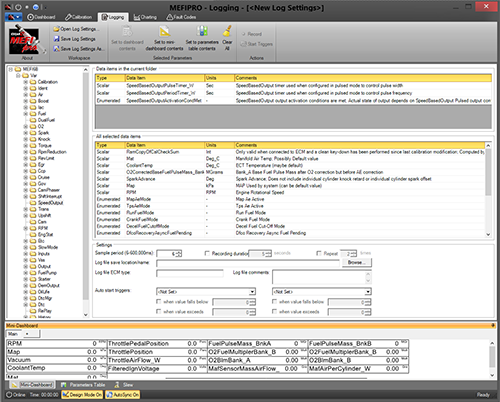The height and width of the screenshot is (402, 500).
Task: Click the Comments column header in the selected items table
Action: (359, 145)
